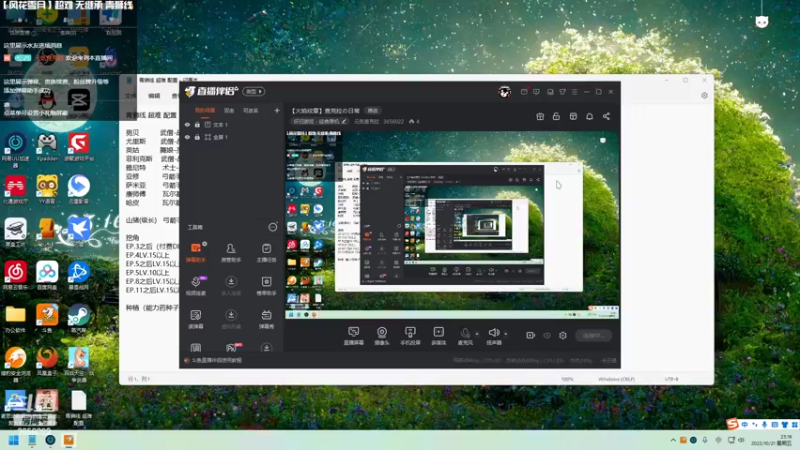Expand hidden system tray icons chevron

point(673,440)
